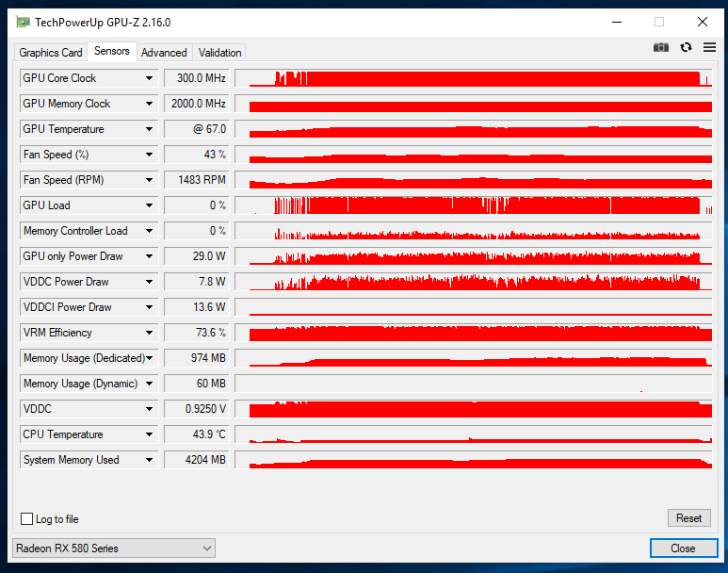Open the hamburger menu icon
Image resolution: width=728 pixels, height=573 pixels.
709,47
